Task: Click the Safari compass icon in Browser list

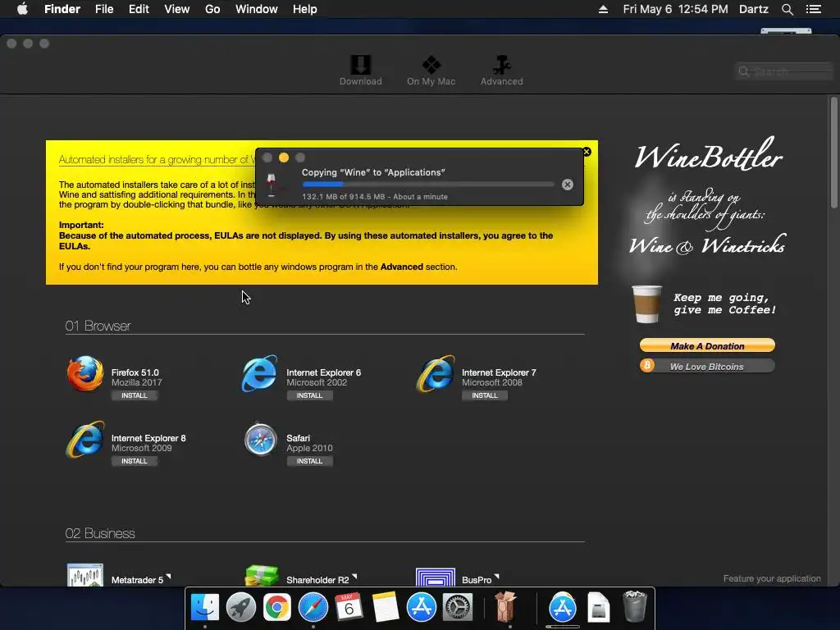Action: (260, 440)
